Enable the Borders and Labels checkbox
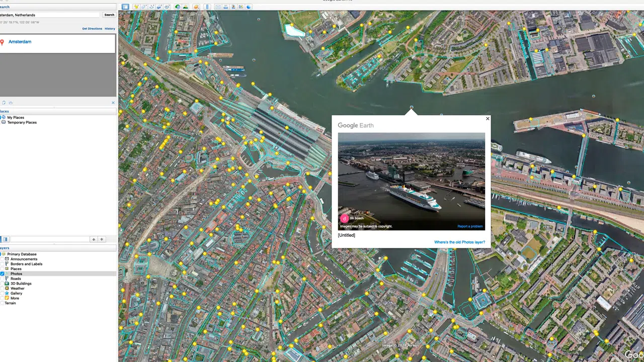 point(2,264)
